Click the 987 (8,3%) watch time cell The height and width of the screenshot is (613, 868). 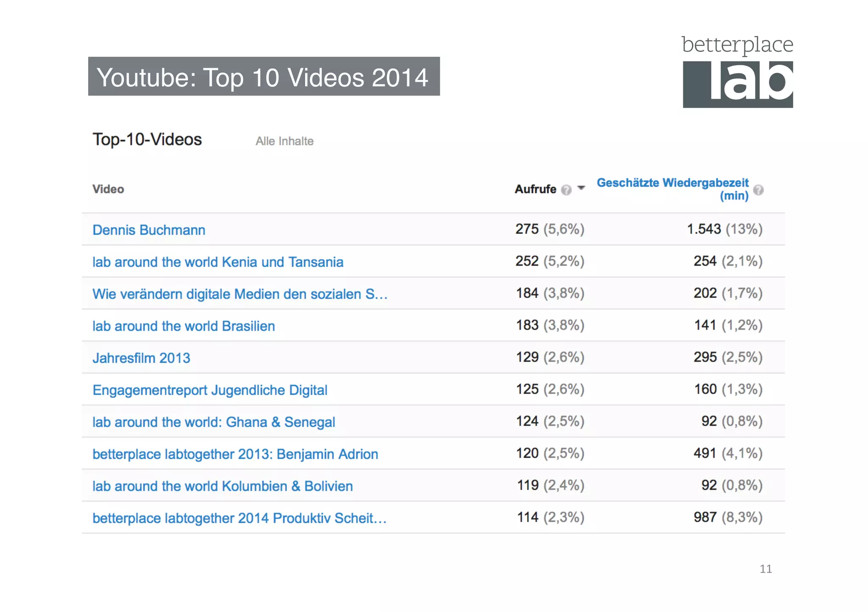point(728,517)
